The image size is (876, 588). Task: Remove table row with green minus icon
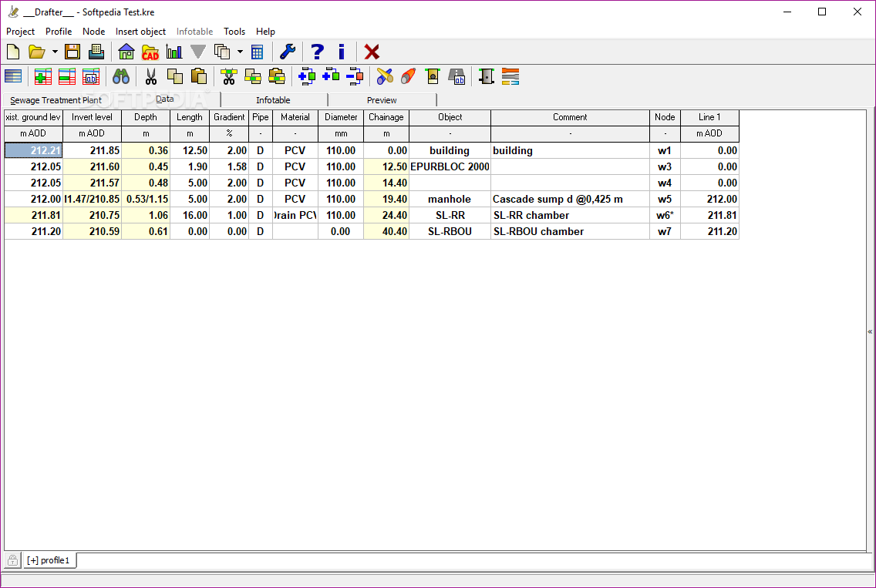(x=67, y=76)
